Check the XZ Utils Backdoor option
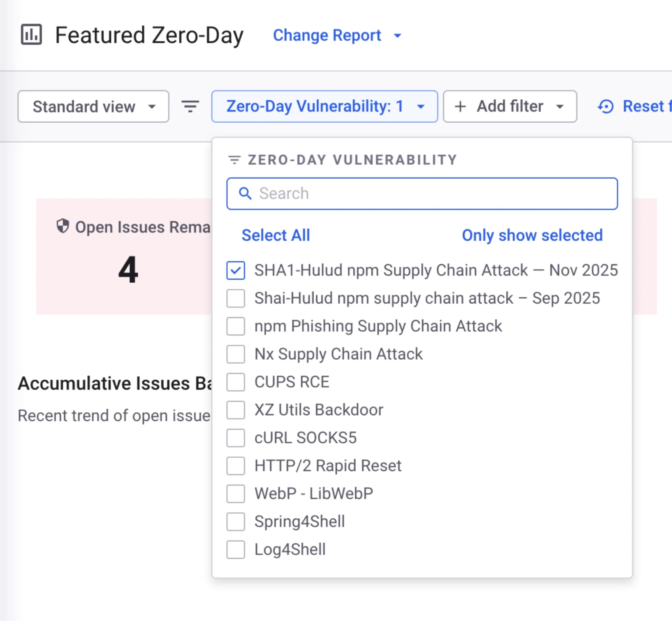The height and width of the screenshot is (621, 672). [236, 410]
